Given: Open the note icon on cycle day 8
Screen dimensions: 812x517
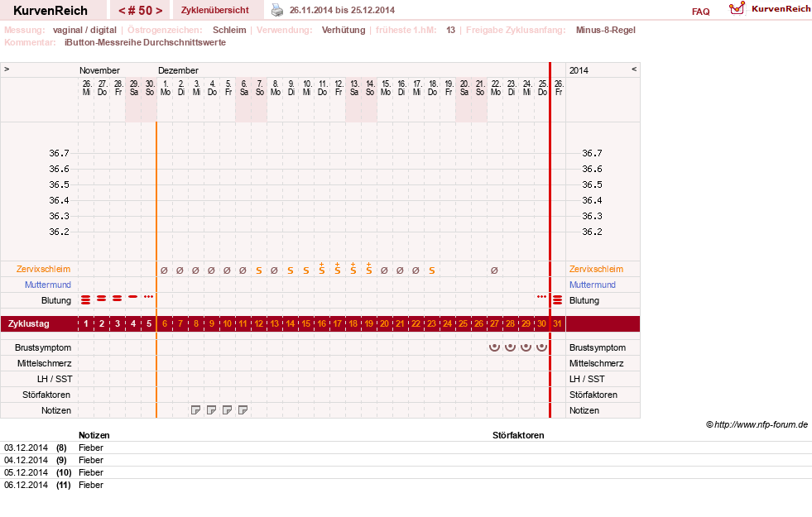Looking at the screenshot, I should [x=195, y=409].
